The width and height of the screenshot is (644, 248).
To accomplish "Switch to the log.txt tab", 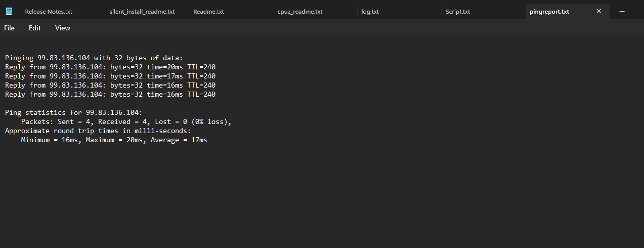I will click(x=370, y=12).
